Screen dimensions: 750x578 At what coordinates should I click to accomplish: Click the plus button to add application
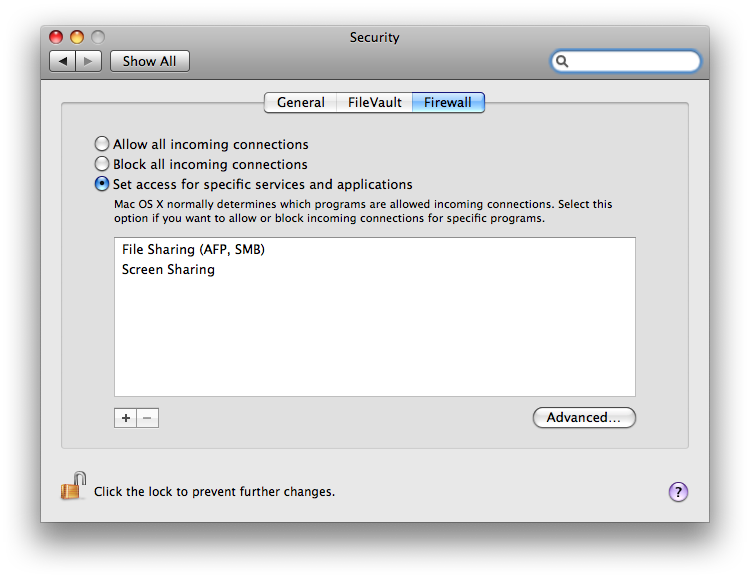click(x=125, y=418)
